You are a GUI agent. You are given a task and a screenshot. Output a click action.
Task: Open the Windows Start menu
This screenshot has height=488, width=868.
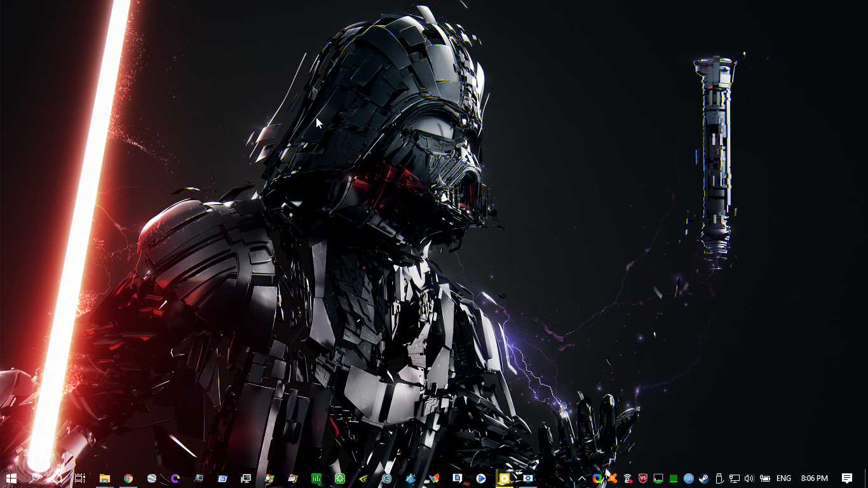tap(11, 478)
